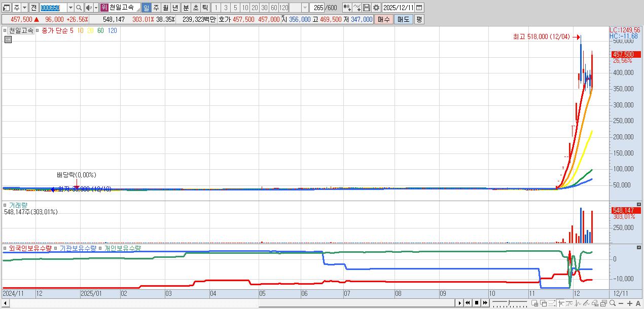Select interval 20 button

click(255, 8)
